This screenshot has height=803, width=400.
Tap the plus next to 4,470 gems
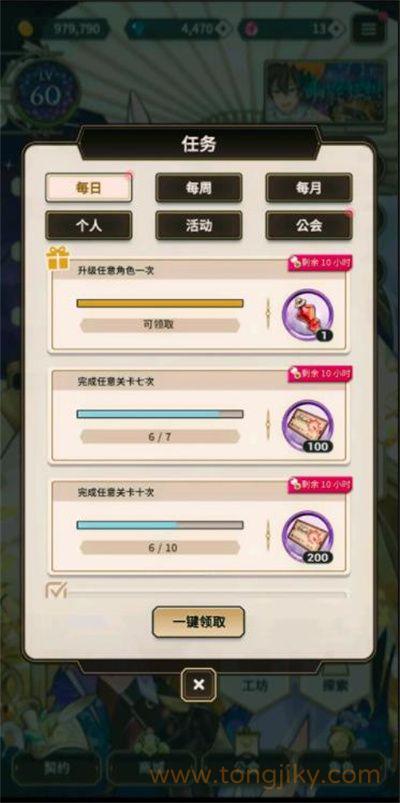click(x=222, y=29)
